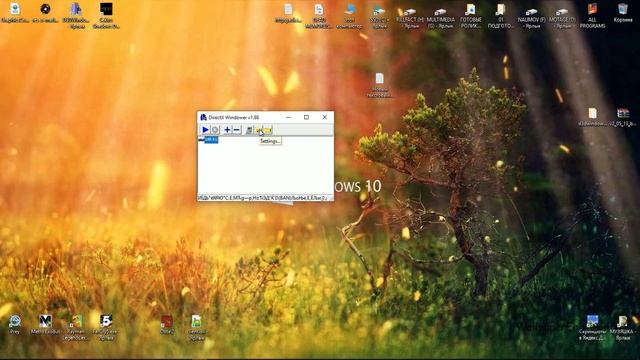
Task: Click the blue minus Remove program icon
Action: pyautogui.click(x=237, y=130)
